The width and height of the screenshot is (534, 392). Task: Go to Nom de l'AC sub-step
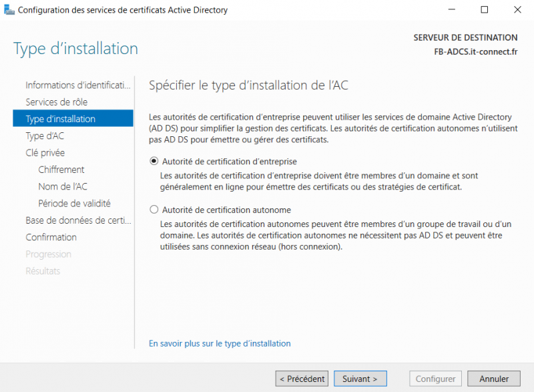63,186
